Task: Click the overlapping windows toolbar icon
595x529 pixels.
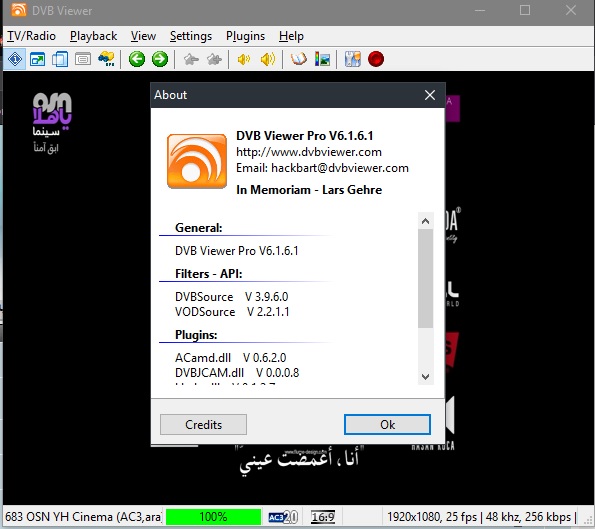Action: (60, 59)
